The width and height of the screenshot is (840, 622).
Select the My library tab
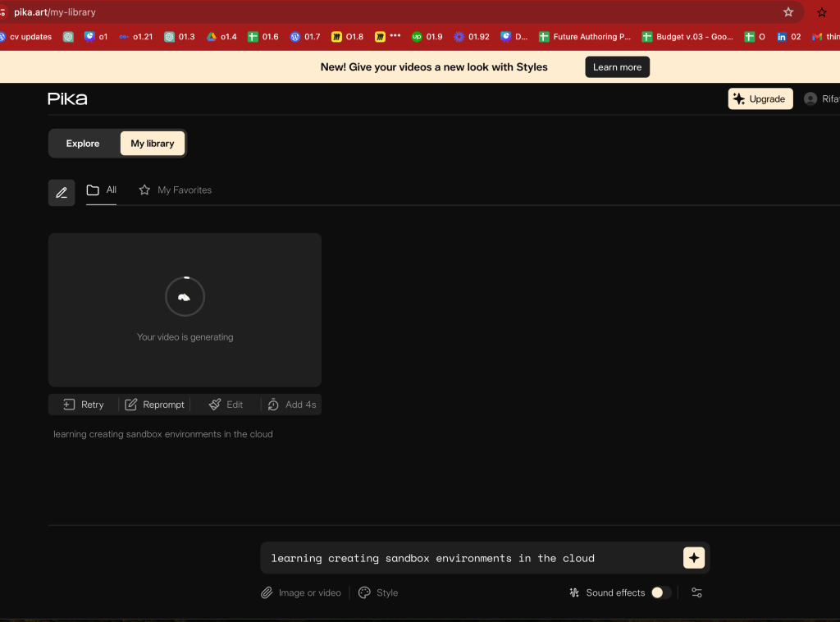click(153, 144)
